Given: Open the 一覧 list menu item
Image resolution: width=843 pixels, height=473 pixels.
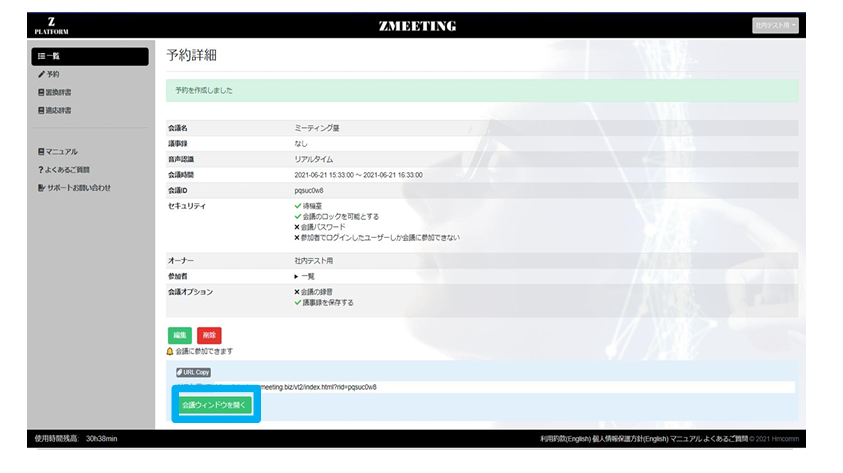Looking at the screenshot, I should click(90, 56).
